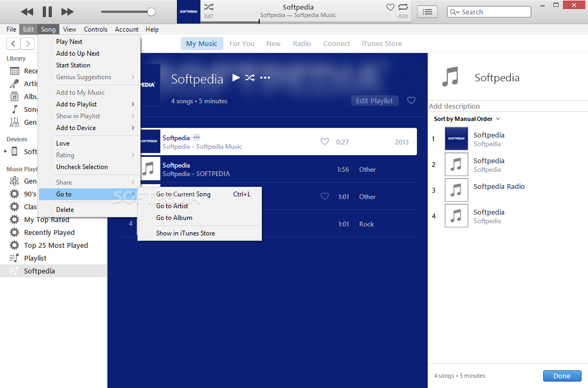Switch to the Radio tab
This screenshot has width=588, height=388.
tap(302, 43)
